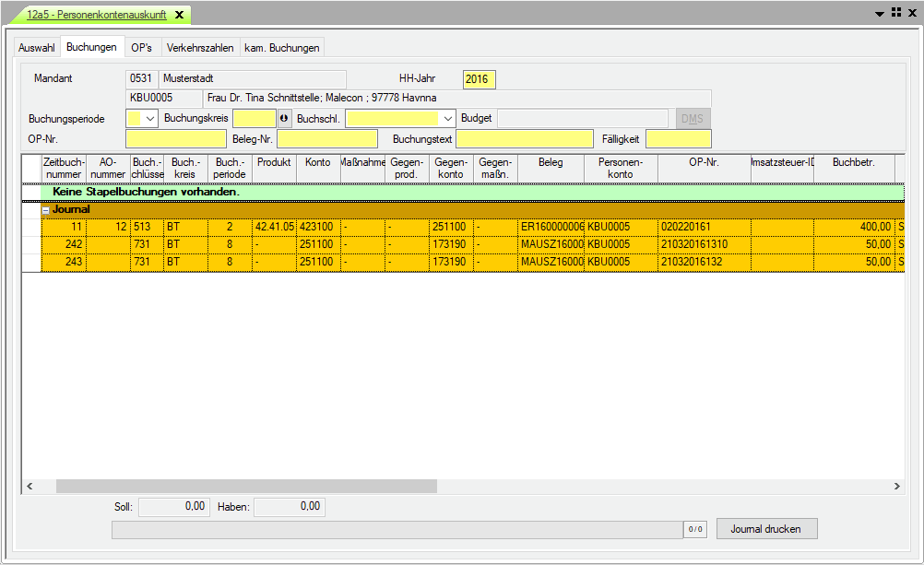This screenshot has height=565, width=924.
Task: Open the window list dropdown arrow
Action: pyautogui.click(x=881, y=14)
